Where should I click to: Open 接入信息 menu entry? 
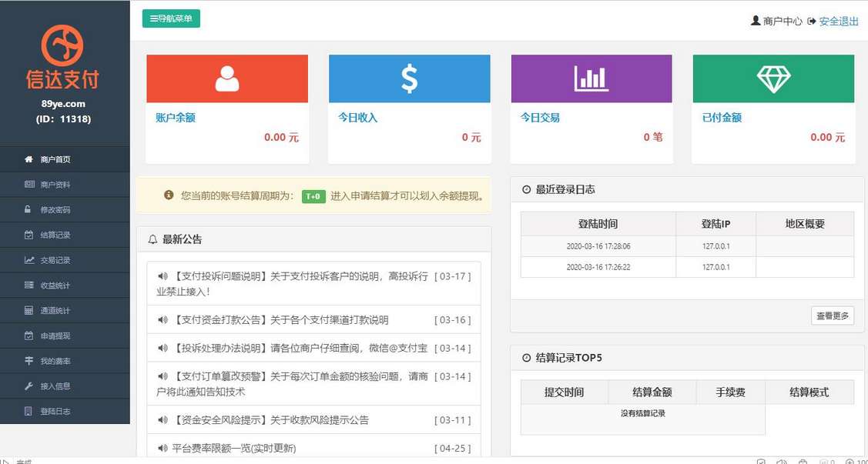click(x=65, y=386)
